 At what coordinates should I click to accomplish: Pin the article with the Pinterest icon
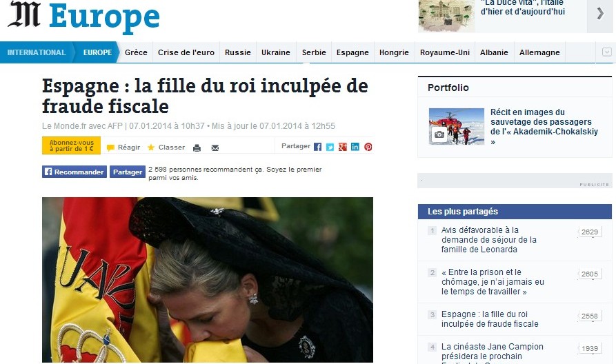click(368, 147)
